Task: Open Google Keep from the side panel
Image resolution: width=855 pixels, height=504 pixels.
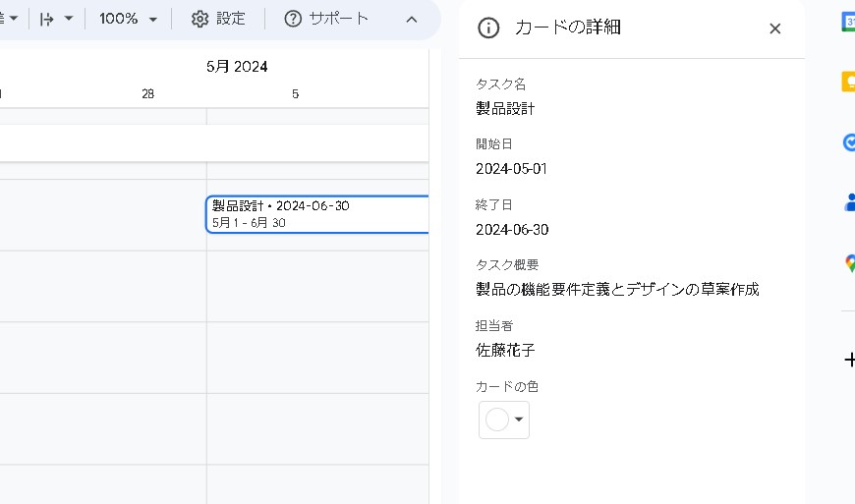Action: 848,83
